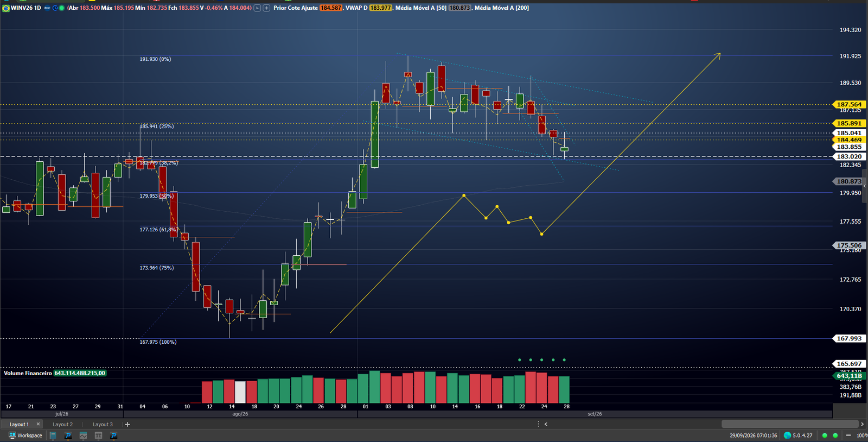868x442 pixels.
Task: Click the 191.930 (0%) Fibonacci label
Action: click(x=155, y=59)
